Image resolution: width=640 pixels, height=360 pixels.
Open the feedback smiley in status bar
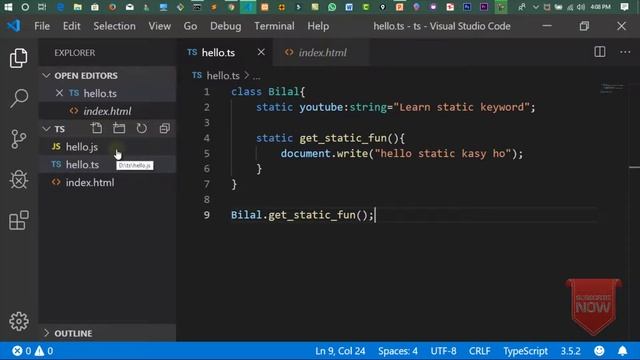(x=599, y=351)
